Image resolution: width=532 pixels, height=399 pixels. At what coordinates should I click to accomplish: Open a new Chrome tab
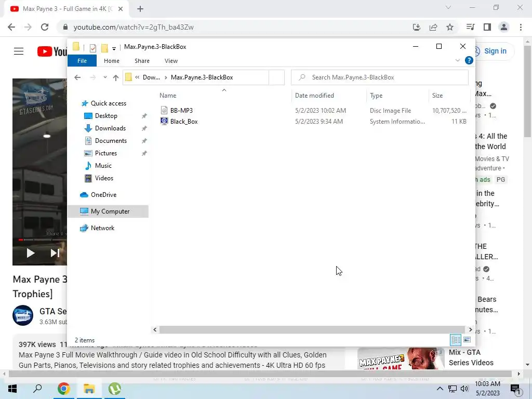tap(140, 9)
